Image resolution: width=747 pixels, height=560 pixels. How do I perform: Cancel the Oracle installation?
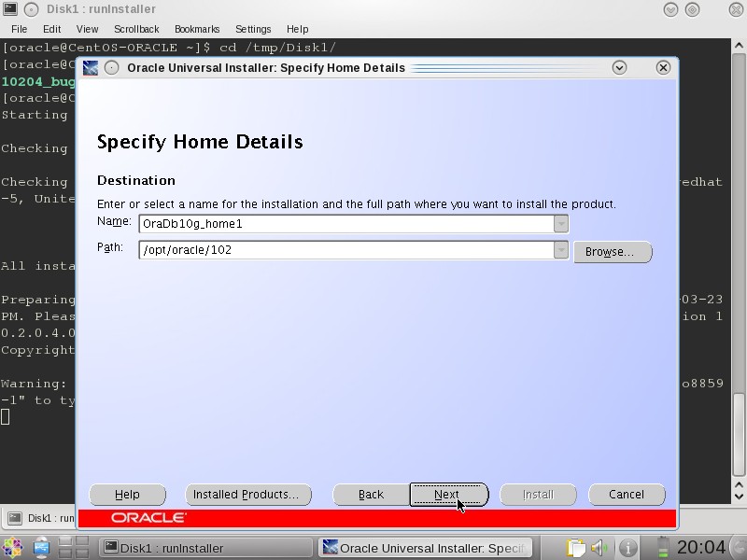click(x=627, y=495)
